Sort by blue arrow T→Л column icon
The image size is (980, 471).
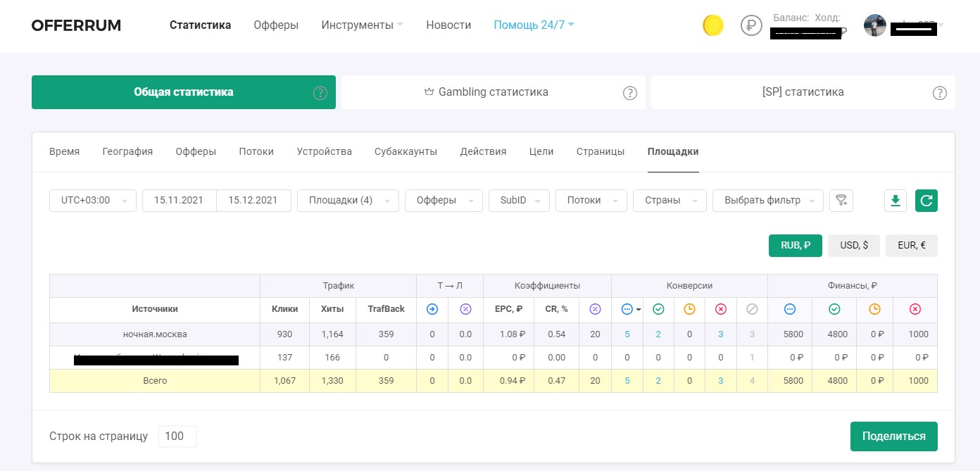coord(432,309)
